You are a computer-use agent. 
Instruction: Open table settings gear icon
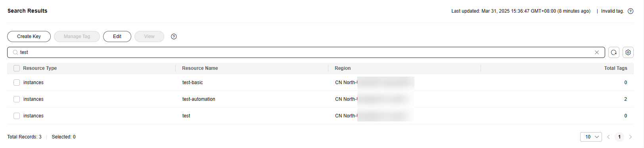pyautogui.click(x=628, y=52)
